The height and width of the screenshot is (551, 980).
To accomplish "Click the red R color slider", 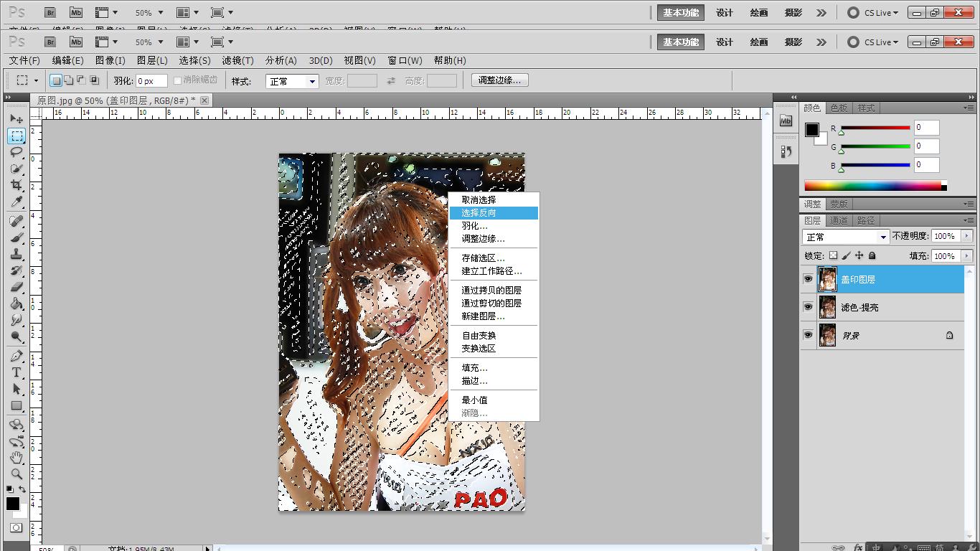I will click(875, 128).
